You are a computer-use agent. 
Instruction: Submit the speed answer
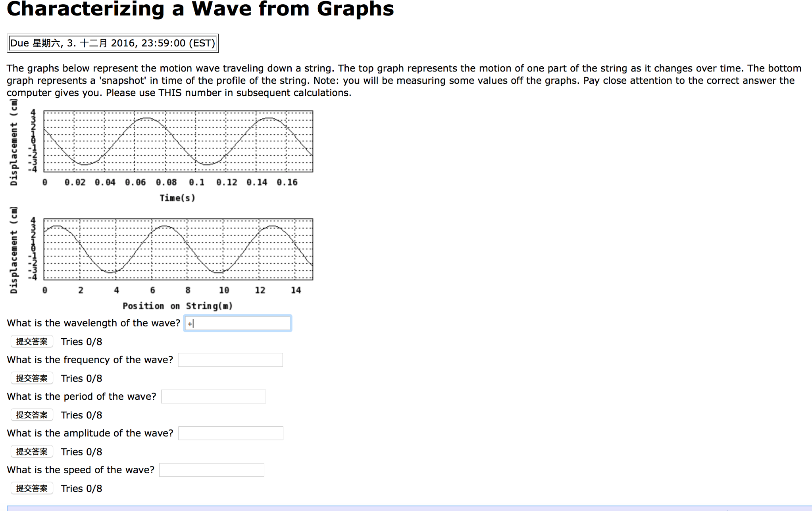point(32,488)
